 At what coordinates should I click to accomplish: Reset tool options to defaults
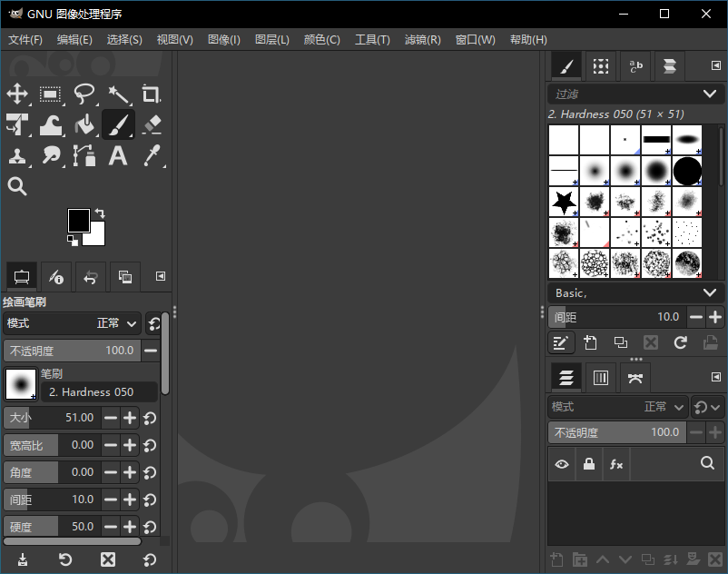pyautogui.click(x=150, y=559)
